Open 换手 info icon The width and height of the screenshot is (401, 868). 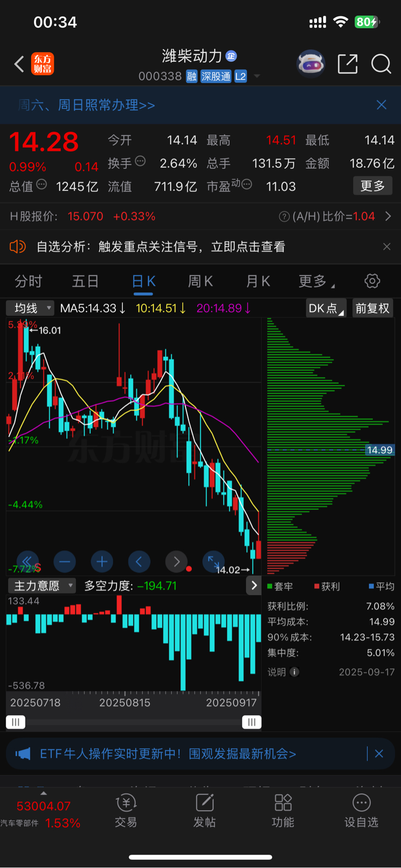[140, 161]
